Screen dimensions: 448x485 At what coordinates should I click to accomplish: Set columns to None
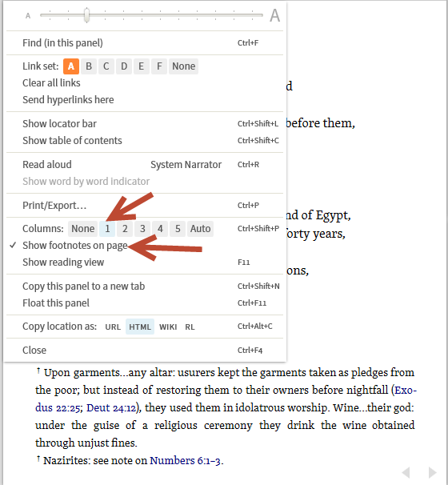tap(83, 229)
